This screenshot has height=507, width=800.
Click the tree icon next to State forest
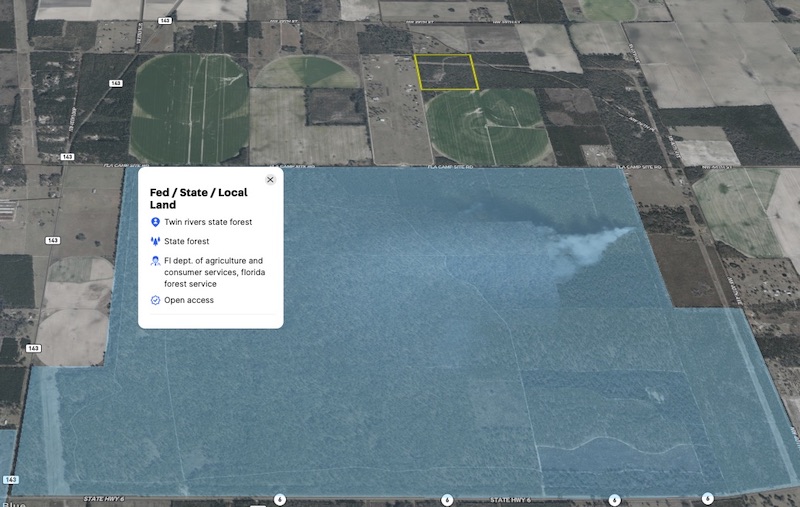pyautogui.click(x=155, y=242)
